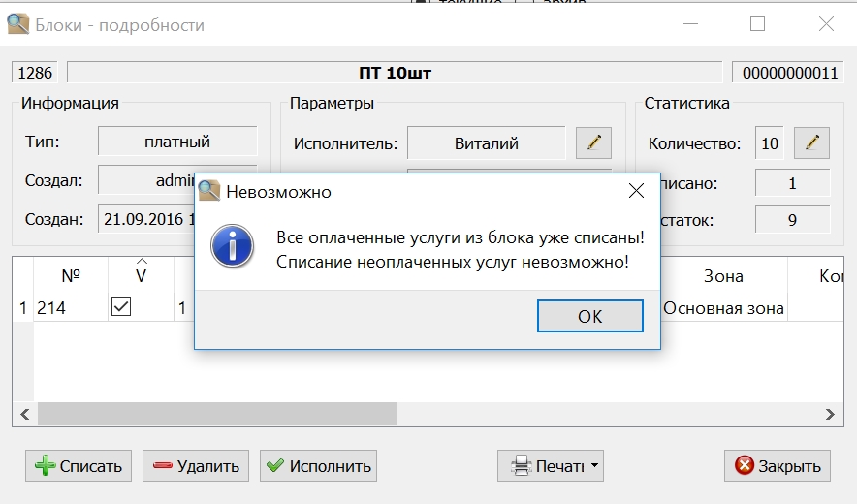Click row header 1 in table
Image resolution: width=857 pixels, height=504 pixels.
pos(23,308)
